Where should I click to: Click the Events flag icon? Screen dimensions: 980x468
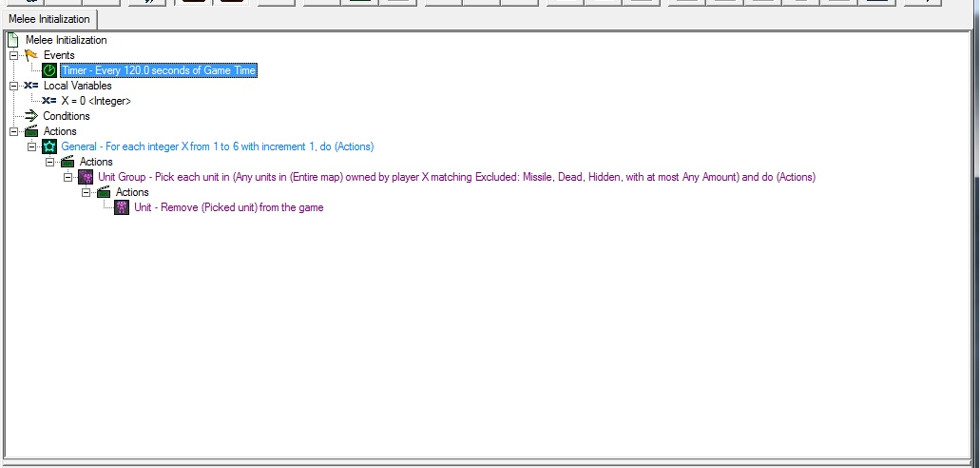point(31,55)
